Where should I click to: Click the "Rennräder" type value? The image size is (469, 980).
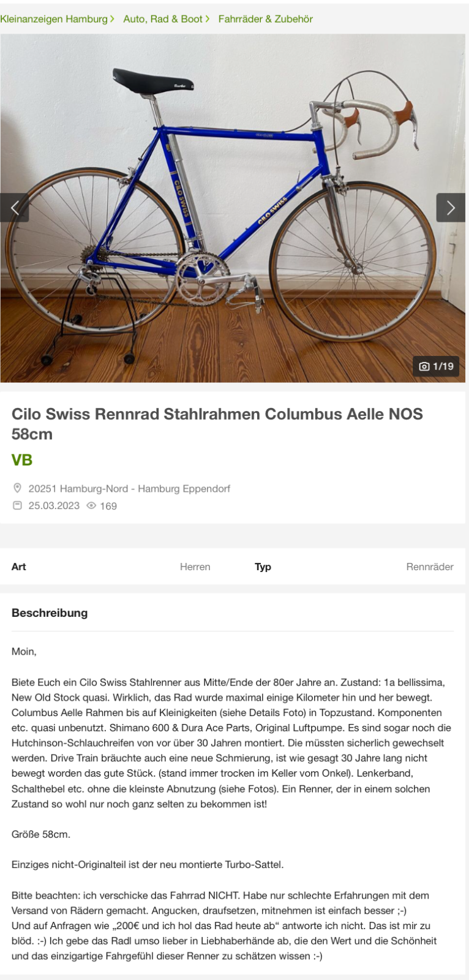coord(429,567)
